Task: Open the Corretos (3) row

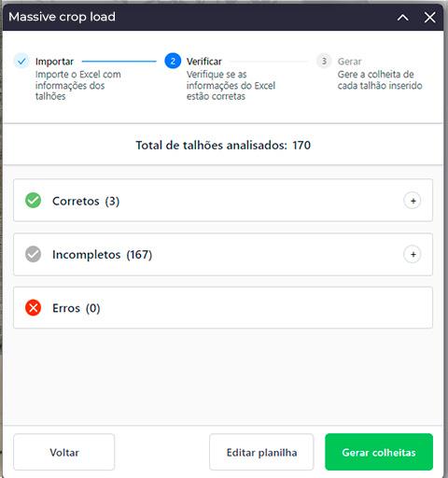Action: (x=223, y=201)
